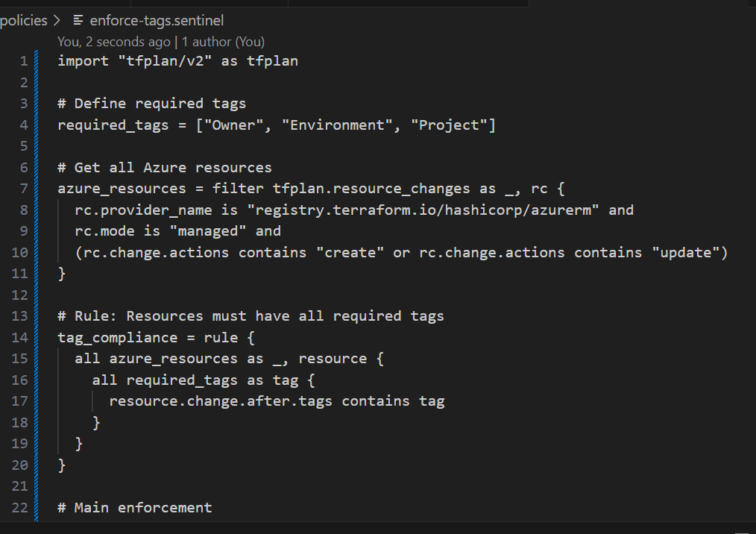756x534 pixels.
Task: Click the sentinel file icon in breadcrumb
Action: [x=78, y=21]
